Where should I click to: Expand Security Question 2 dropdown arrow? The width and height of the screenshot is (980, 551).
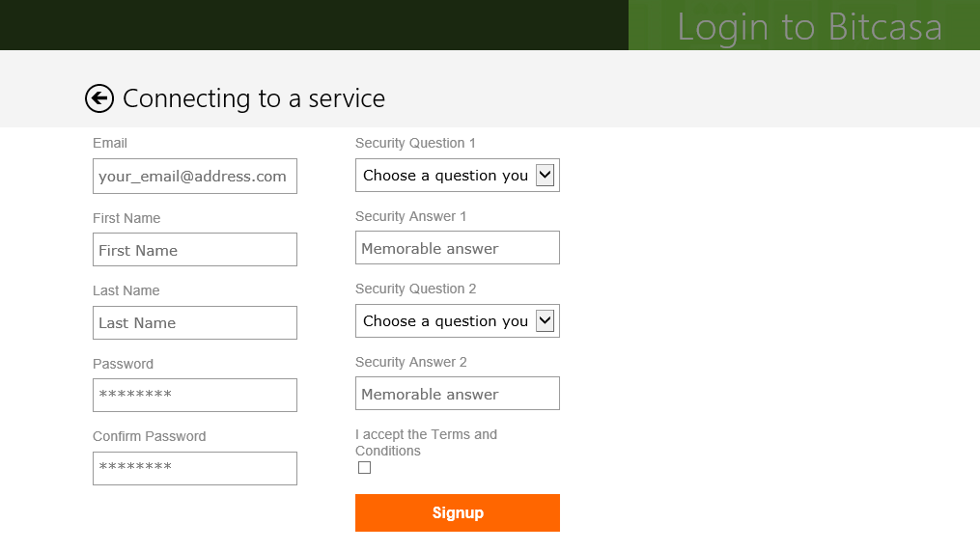545,321
